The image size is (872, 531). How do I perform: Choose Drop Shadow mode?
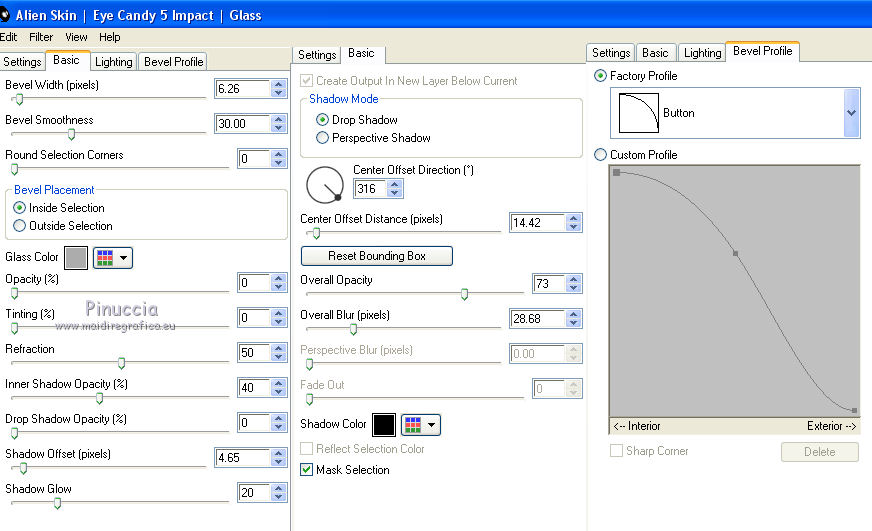356,120
